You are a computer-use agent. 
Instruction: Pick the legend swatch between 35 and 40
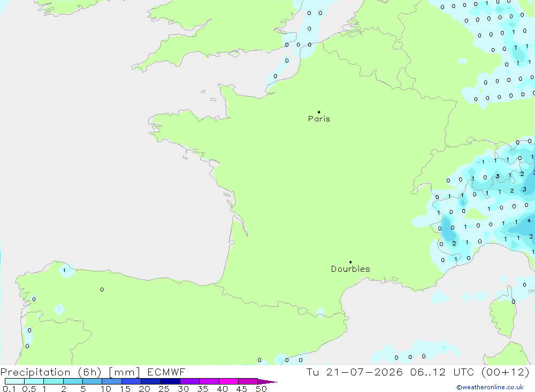(209, 381)
